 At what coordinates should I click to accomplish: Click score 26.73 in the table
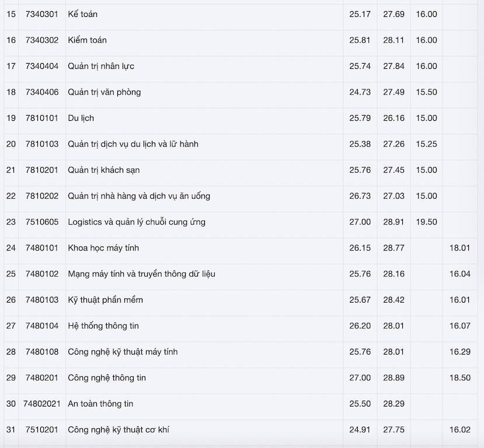pyautogui.click(x=360, y=196)
